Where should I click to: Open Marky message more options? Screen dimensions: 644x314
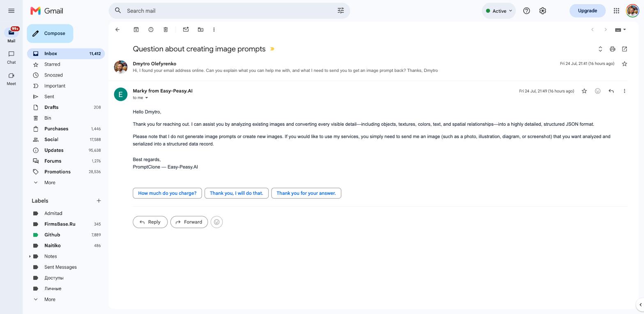tap(624, 91)
